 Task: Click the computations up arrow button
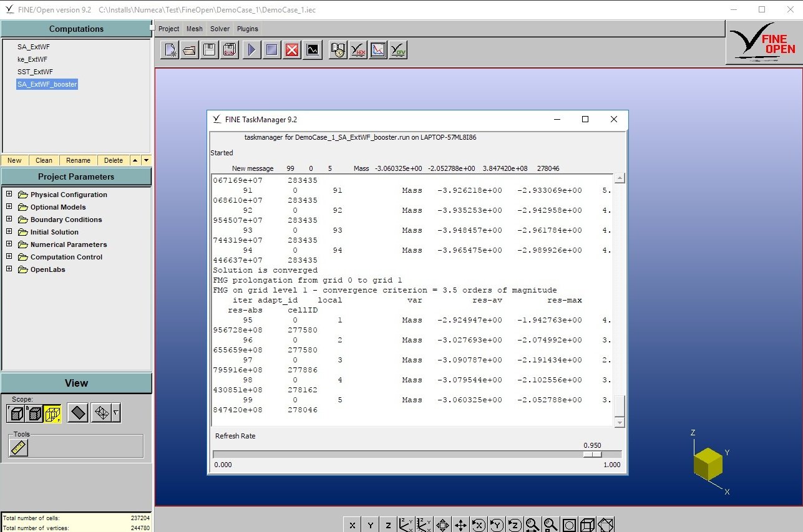(x=135, y=160)
